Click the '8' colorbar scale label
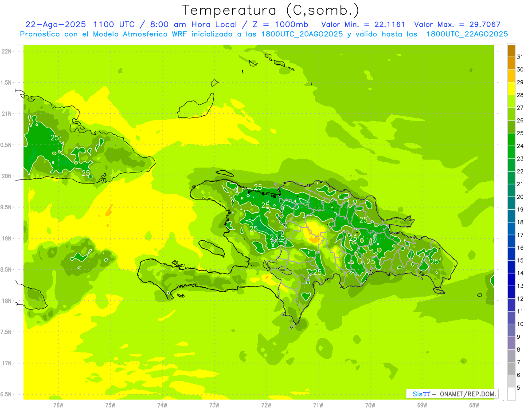This screenshot has height=411, width=532. [519, 350]
